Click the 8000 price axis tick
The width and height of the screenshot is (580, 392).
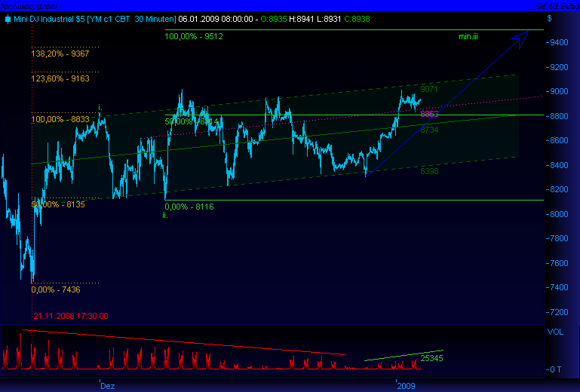click(x=559, y=215)
